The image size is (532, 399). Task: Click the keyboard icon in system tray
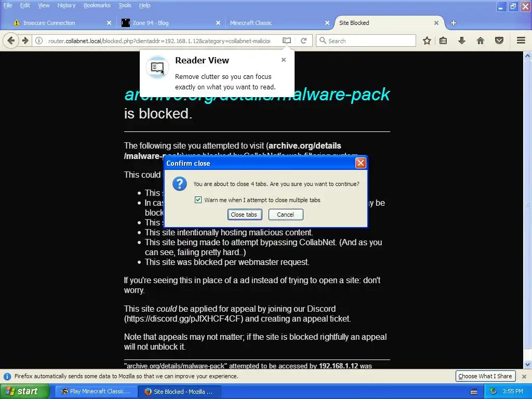coord(474,392)
